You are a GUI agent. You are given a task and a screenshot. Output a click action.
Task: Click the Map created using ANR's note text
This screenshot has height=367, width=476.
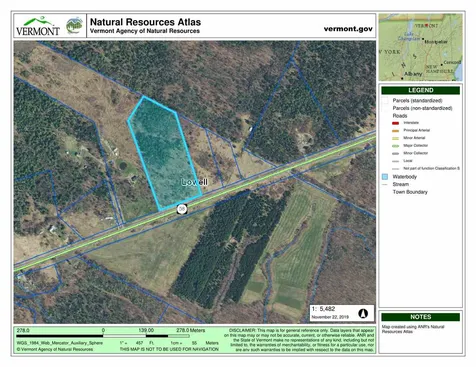pos(413,329)
